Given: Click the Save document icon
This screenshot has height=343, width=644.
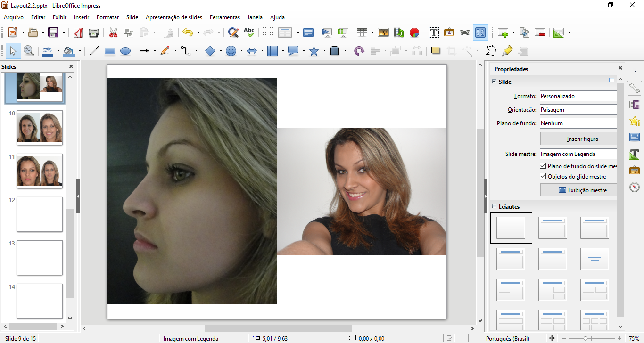Looking at the screenshot, I should [x=53, y=33].
